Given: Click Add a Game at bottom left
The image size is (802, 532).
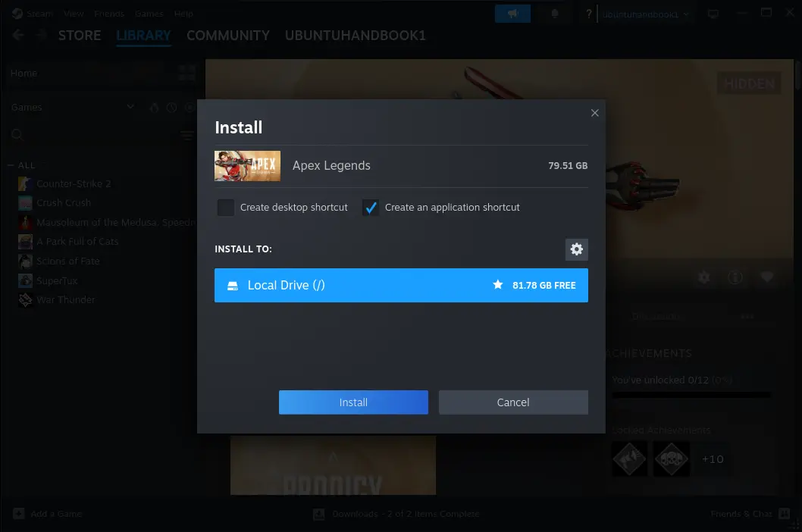Looking at the screenshot, I should click(x=47, y=514).
